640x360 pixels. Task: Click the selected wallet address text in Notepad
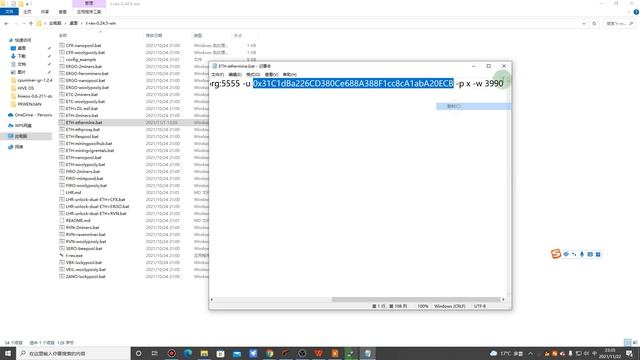(353, 83)
